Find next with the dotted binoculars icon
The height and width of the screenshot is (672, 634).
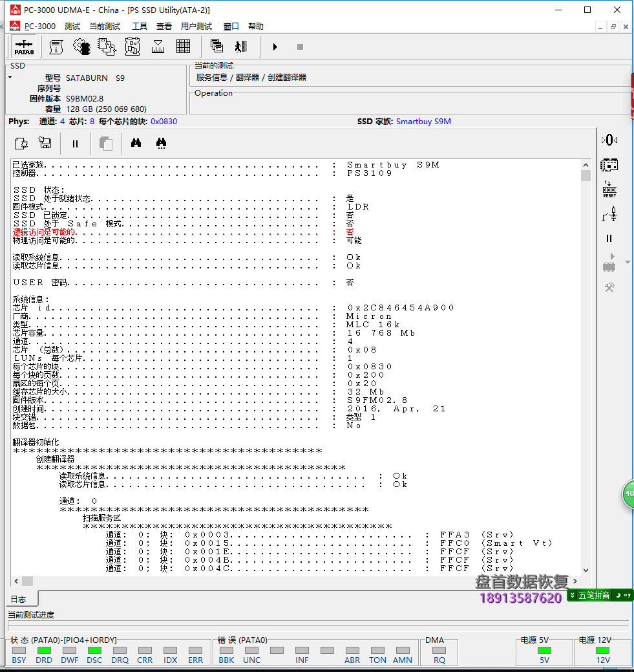pos(161,143)
